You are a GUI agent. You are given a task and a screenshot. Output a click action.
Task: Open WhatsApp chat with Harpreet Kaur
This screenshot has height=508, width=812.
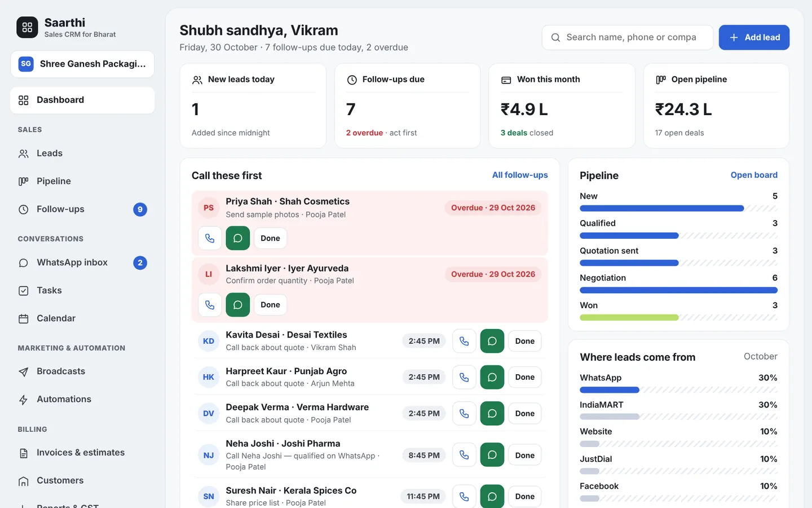(x=492, y=377)
